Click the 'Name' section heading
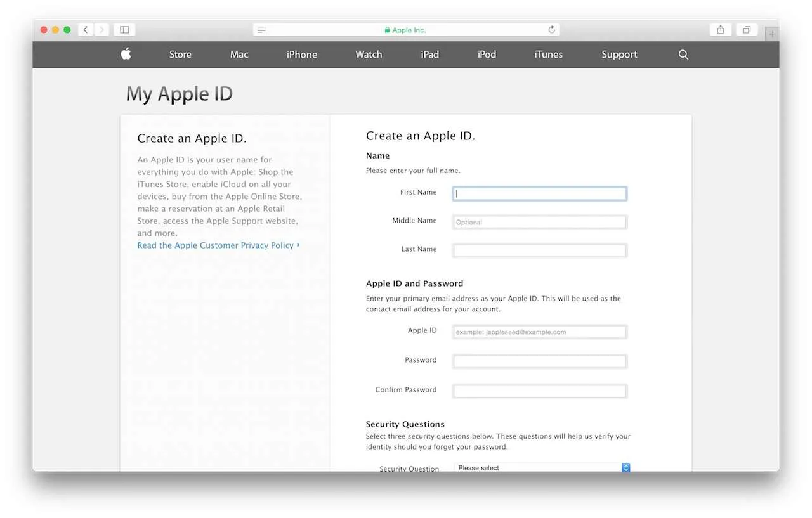This screenshot has width=812, height=518. point(378,155)
